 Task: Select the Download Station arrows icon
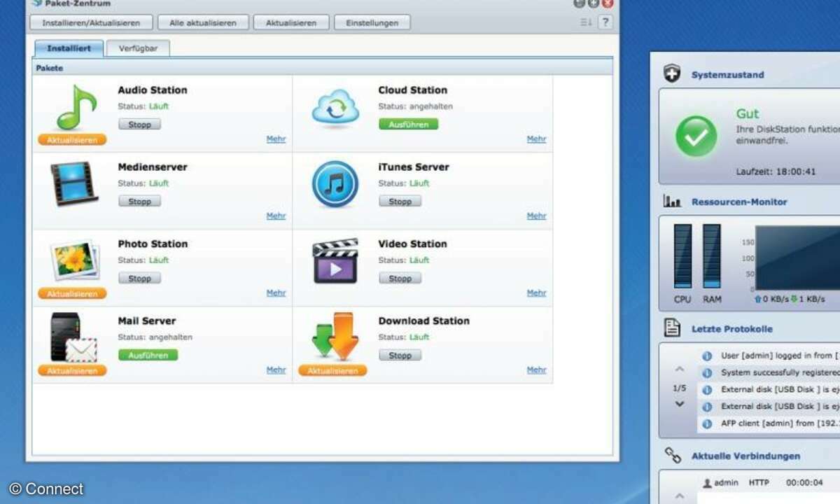334,337
